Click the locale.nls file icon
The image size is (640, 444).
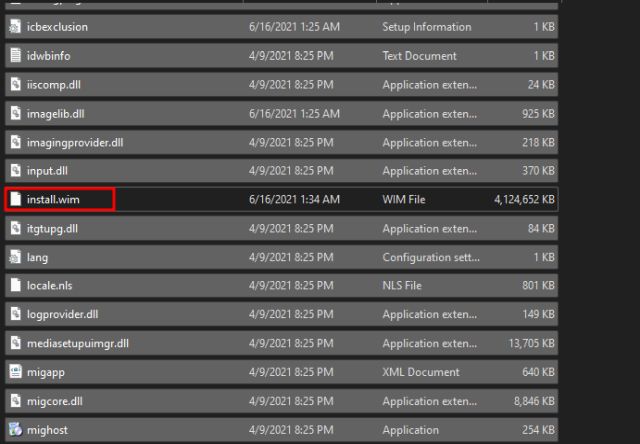coord(15,286)
